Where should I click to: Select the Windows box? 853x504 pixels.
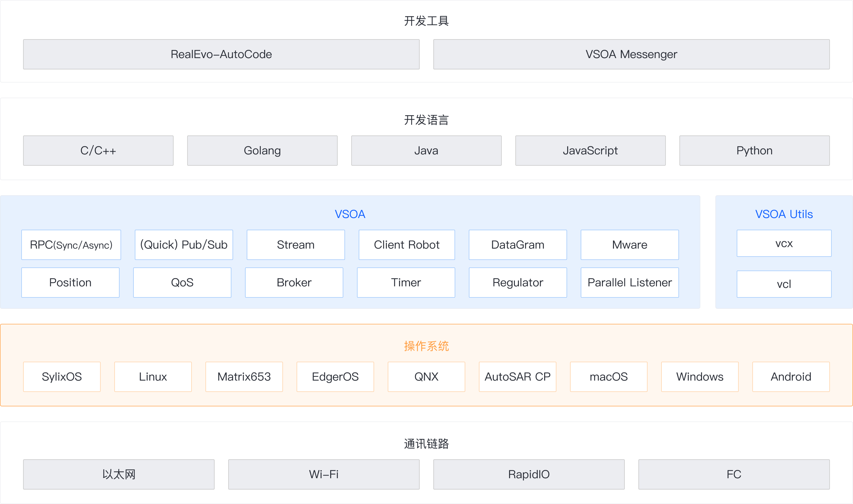pyautogui.click(x=700, y=377)
